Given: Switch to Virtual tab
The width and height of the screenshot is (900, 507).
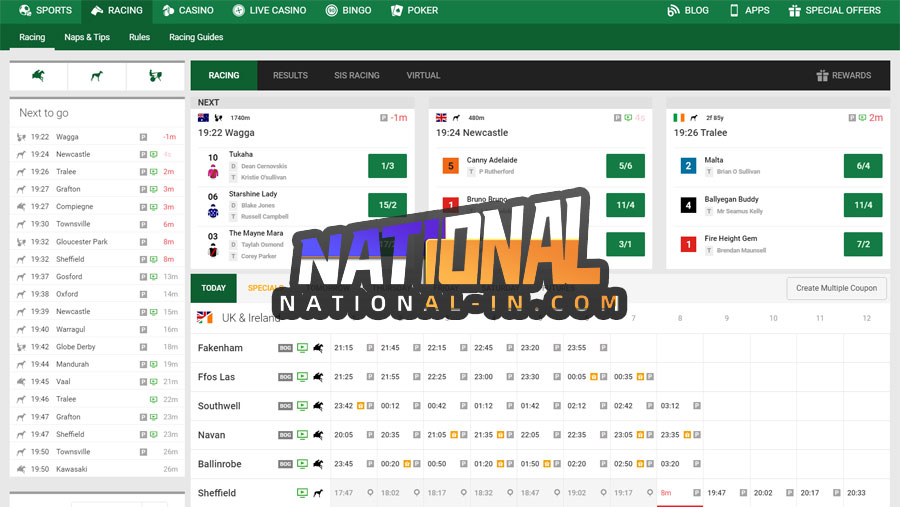Looking at the screenshot, I should pyautogui.click(x=423, y=75).
